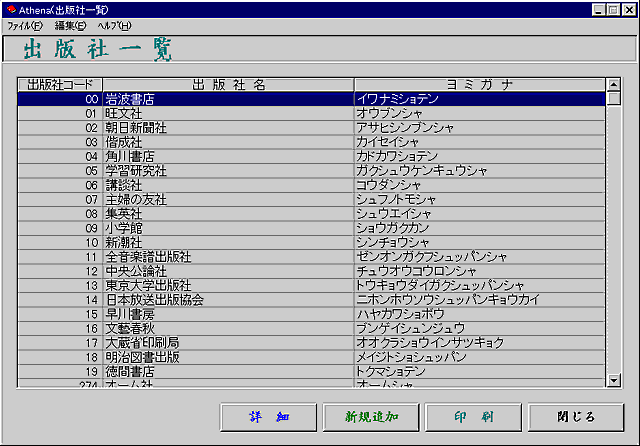Select the 朝日新聞社 row
This screenshot has width=640, height=446.
tap(311, 128)
